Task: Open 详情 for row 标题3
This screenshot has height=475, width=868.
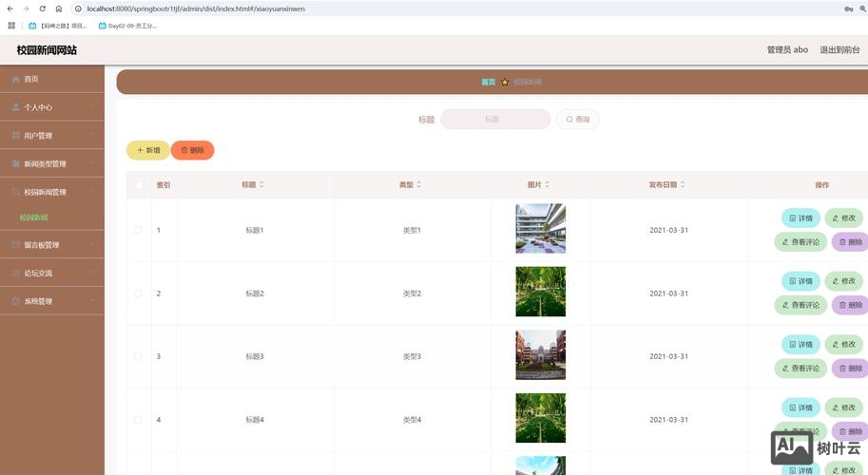Action: point(801,344)
